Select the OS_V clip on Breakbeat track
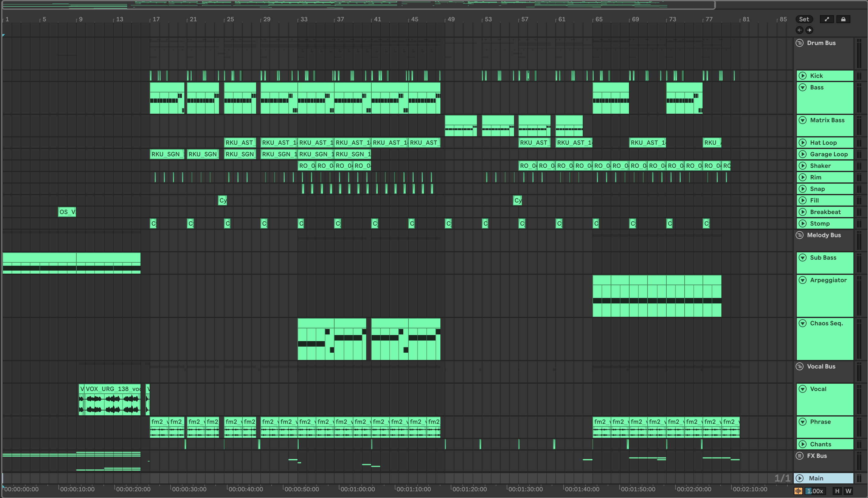 67,212
